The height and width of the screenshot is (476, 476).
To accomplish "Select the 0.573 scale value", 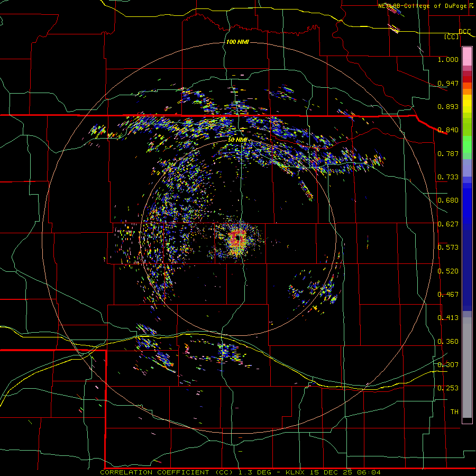I will pyautogui.click(x=448, y=248).
